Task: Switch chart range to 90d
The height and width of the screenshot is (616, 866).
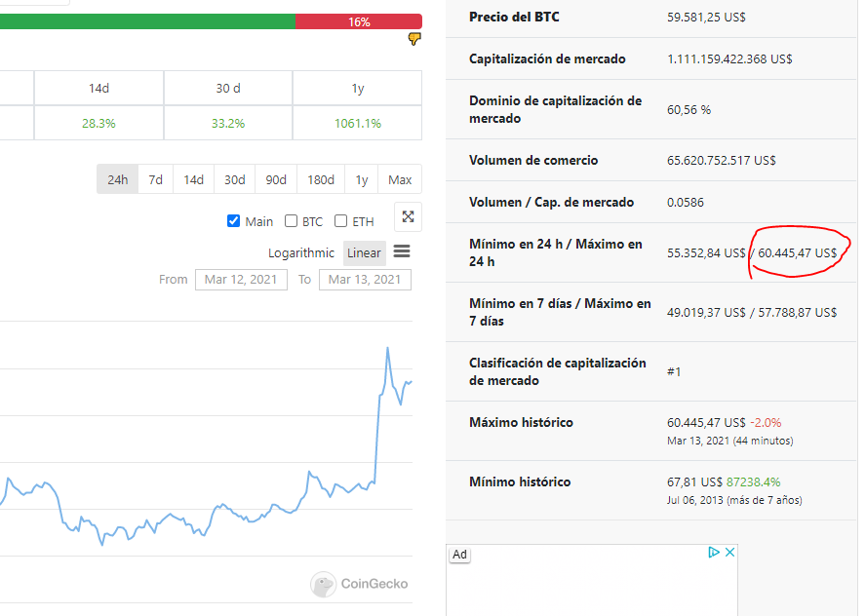Action: tap(276, 179)
